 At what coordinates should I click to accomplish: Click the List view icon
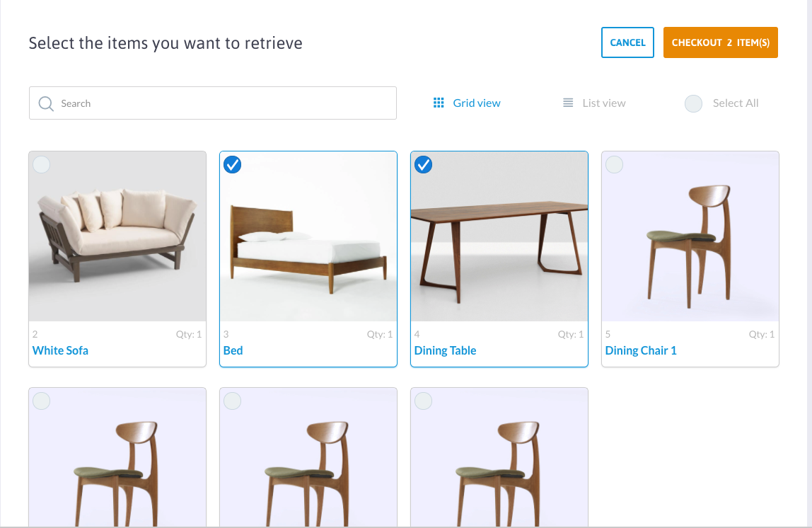point(568,103)
